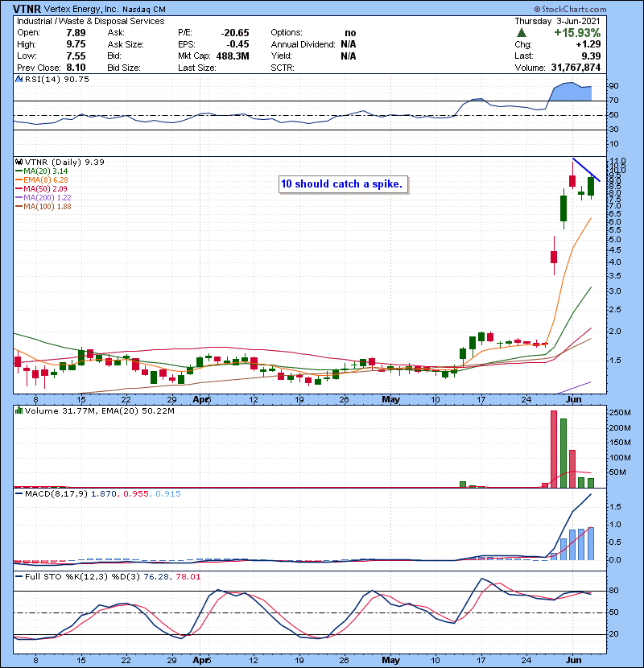Click the 20 level on stochastic axis
644x668 pixels.
(x=613, y=634)
